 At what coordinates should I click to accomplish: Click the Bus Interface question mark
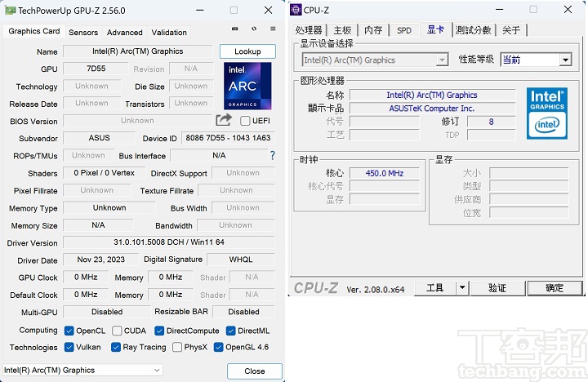pyautogui.click(x=273, y=155)
